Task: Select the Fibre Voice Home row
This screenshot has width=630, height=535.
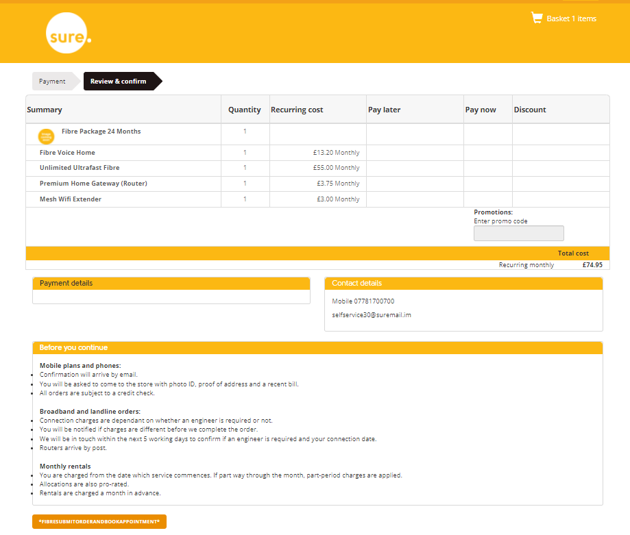Action: click(x=67, y=153)
